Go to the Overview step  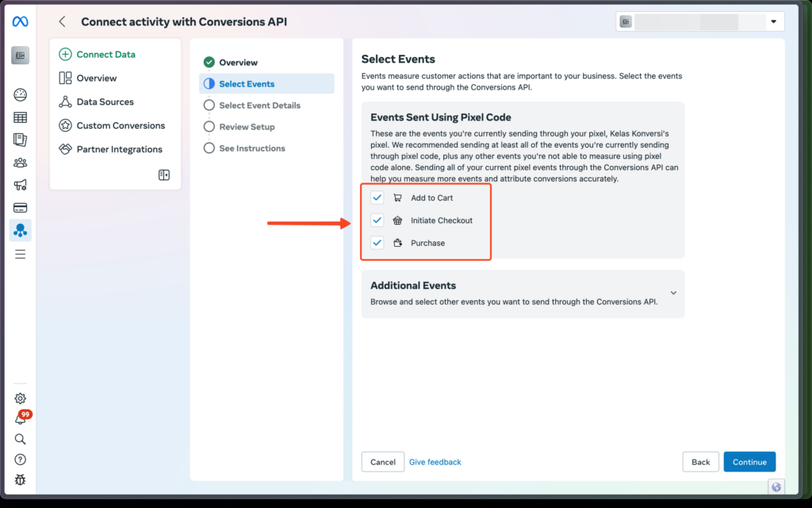coord(238,62)
